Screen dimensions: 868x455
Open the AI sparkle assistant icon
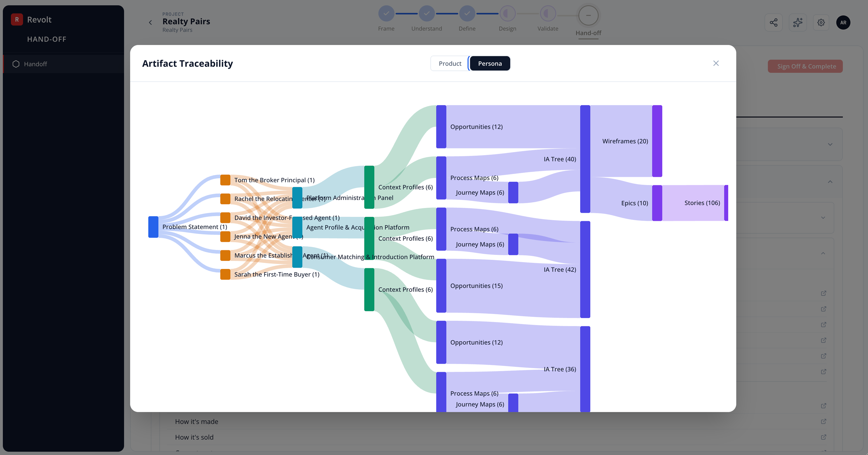click(798, 23)
